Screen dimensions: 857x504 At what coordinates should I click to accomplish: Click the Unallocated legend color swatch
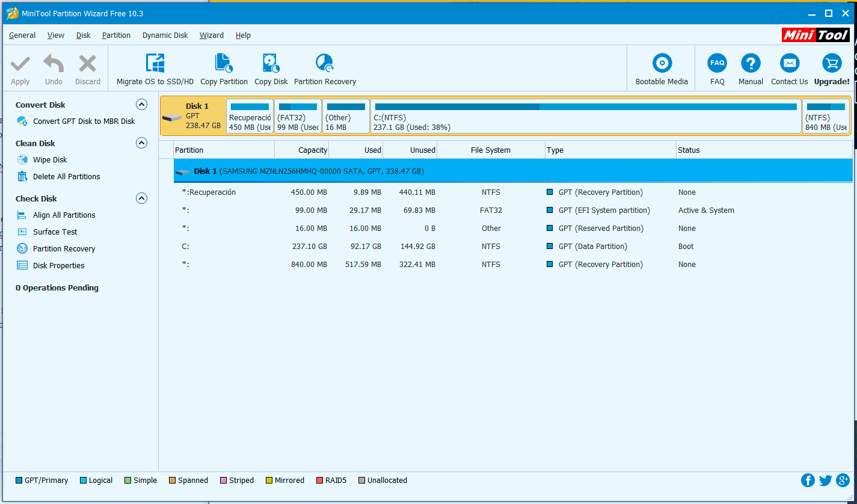click(x=361, y=481)
